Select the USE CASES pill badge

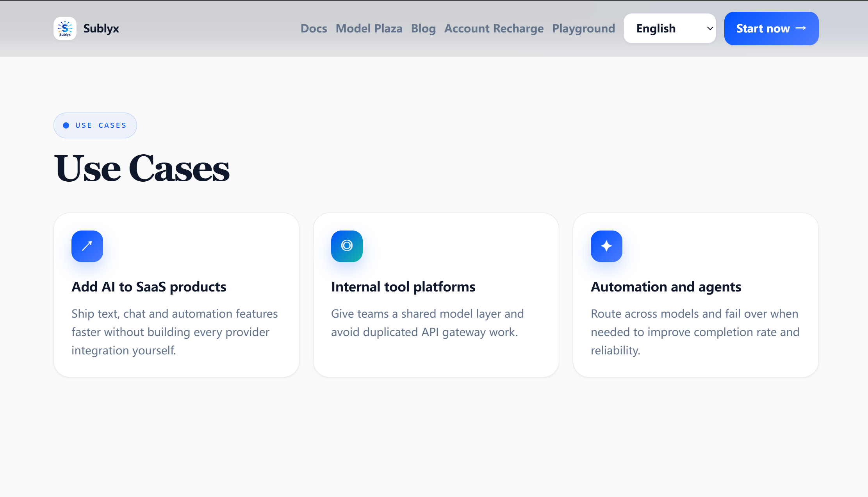95,125
